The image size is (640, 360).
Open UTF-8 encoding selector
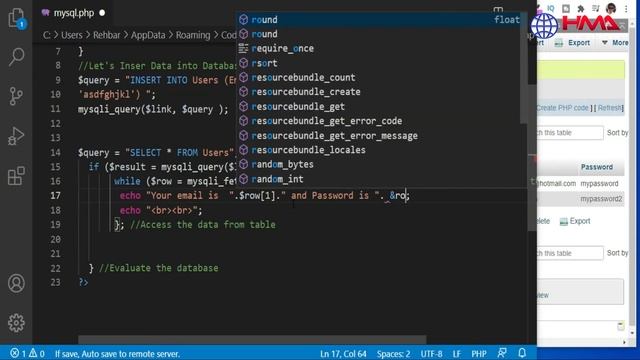pos(431,353)
